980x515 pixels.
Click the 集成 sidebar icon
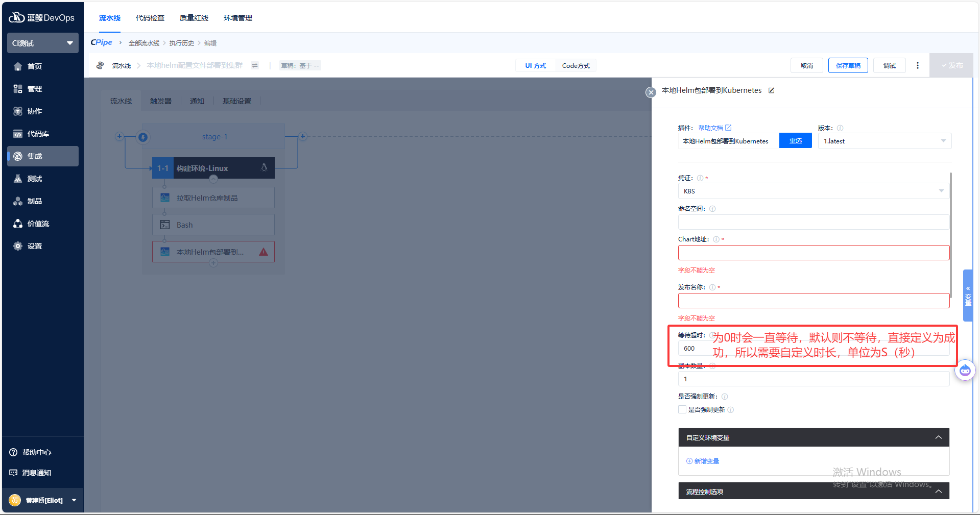18,156
